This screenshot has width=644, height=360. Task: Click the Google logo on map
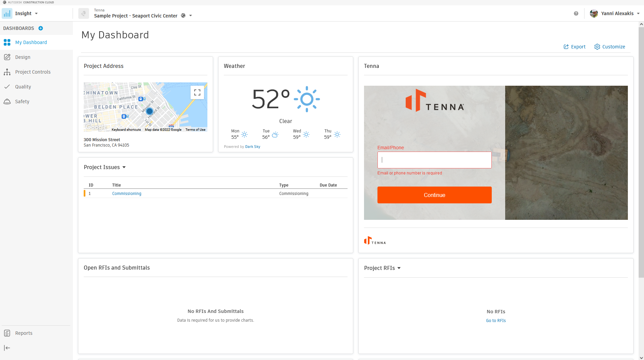tap(96, 127)
